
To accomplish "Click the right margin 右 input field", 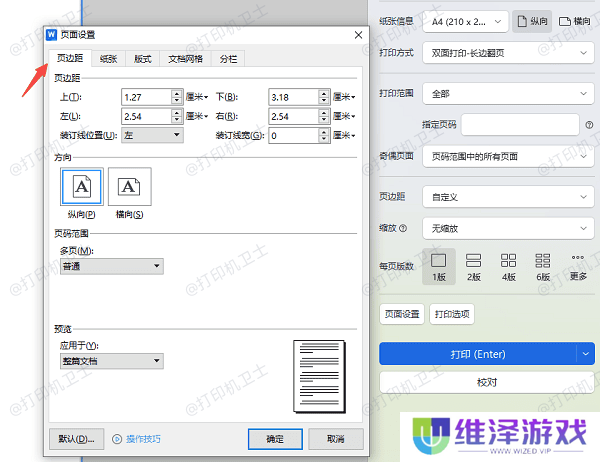I will (293, 116).
